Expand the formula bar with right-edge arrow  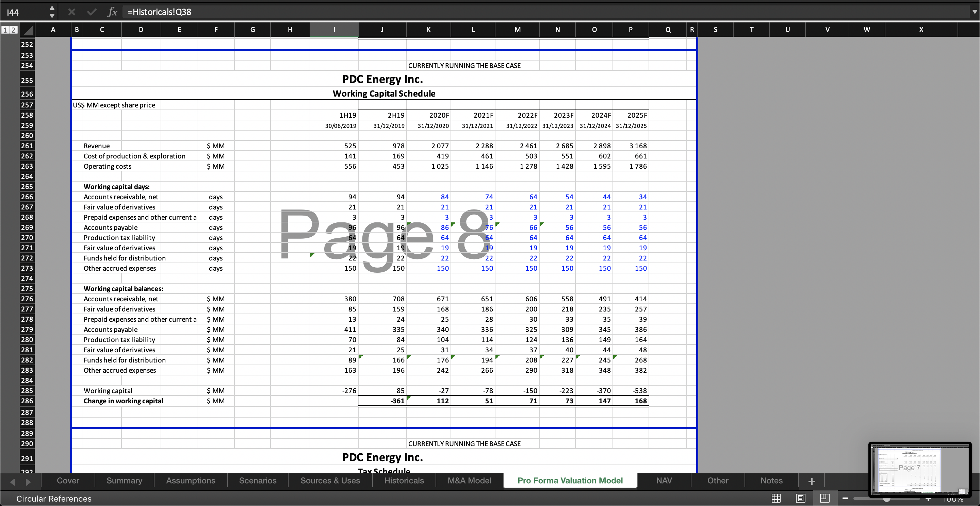[974, 12]
